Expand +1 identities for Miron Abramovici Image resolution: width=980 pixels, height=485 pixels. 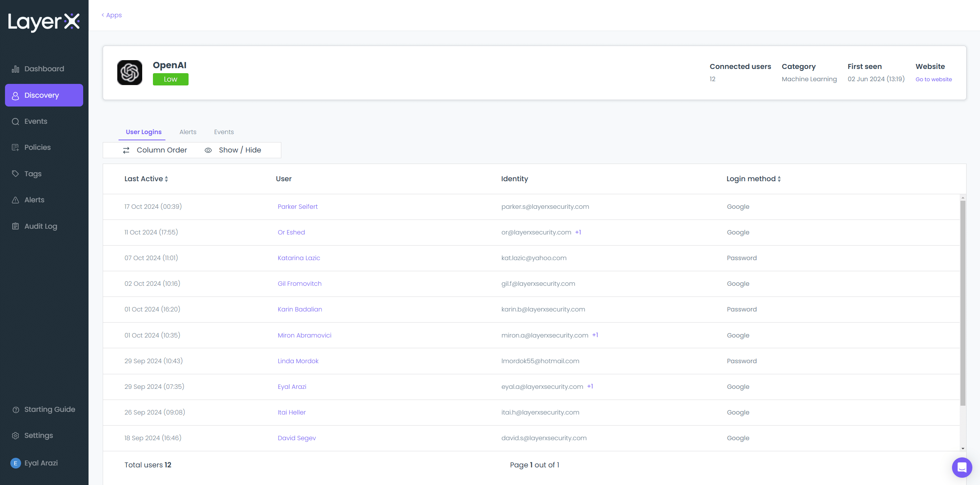coord(595,335)
